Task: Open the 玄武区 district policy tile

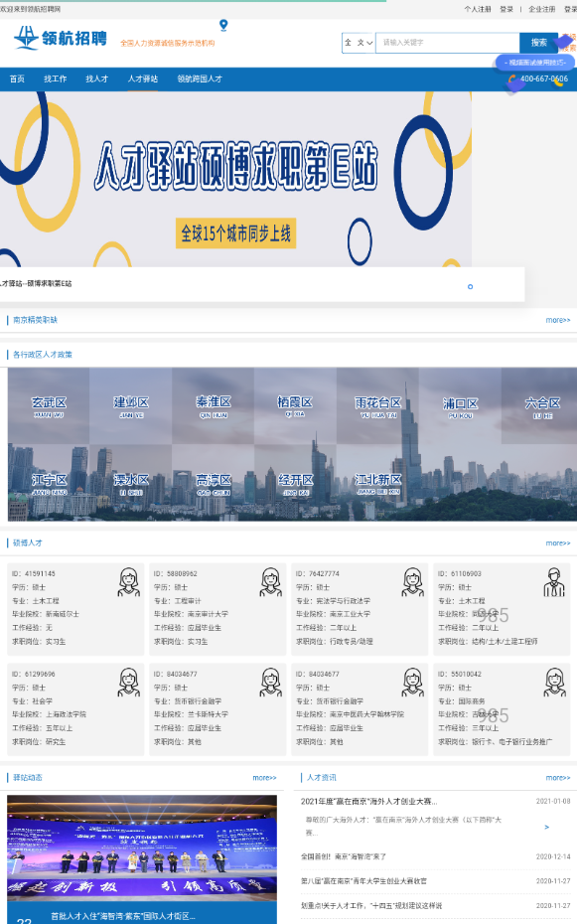Action: pyautogui.click(x=49, y=406)
